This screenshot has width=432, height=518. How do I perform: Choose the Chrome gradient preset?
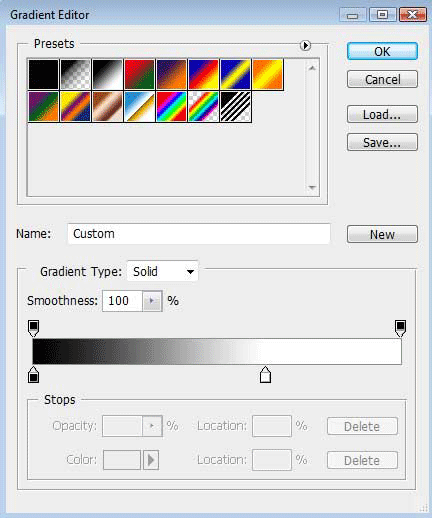tap(140, 107)
